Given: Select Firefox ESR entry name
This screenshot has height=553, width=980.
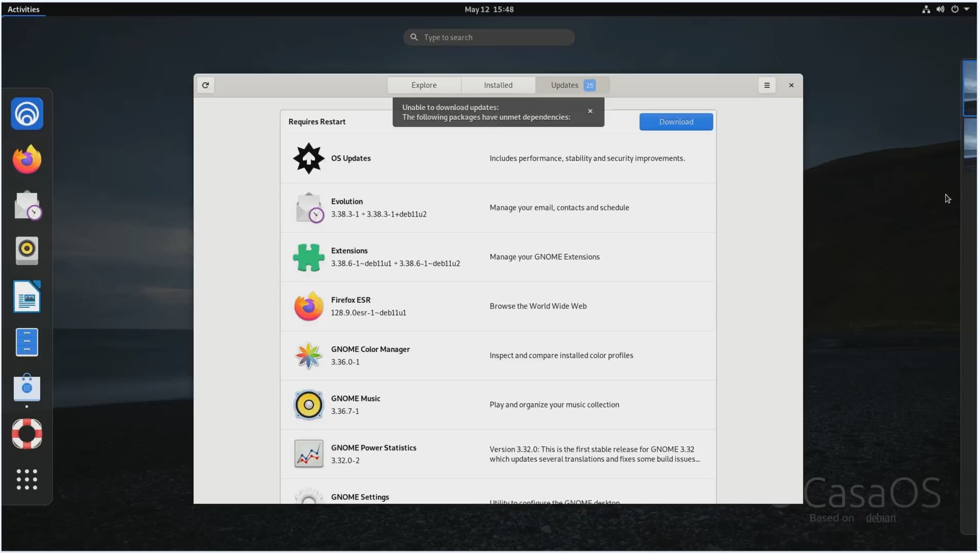Looking at the screenshot, I should click(351, 300).
